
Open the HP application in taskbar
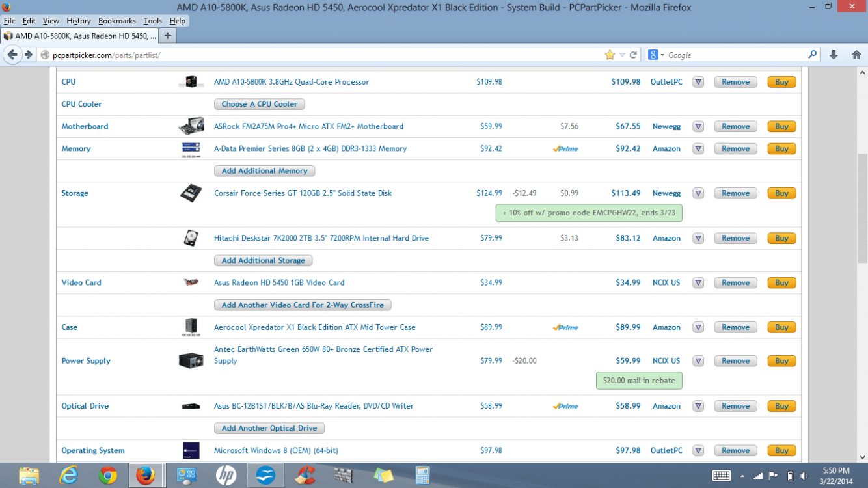(226, 476)
